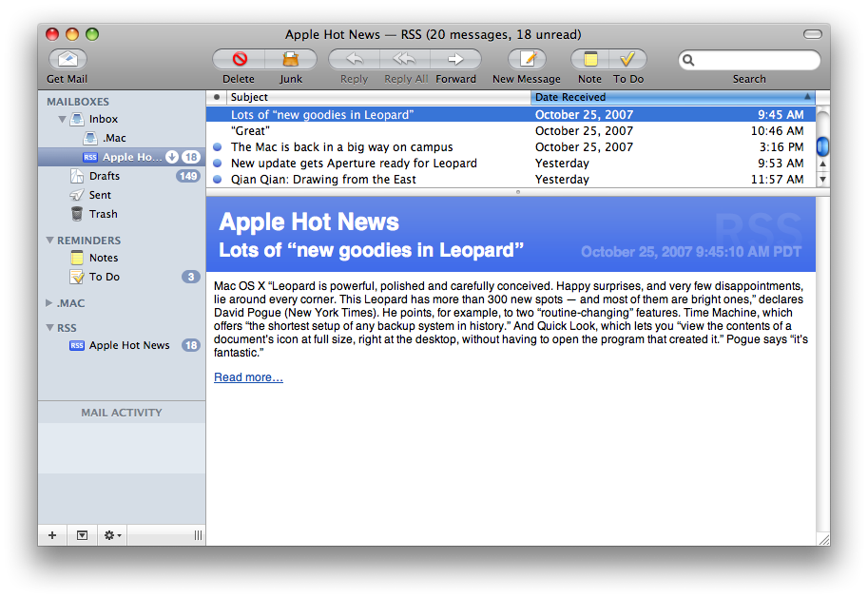Screen dimensions: 868x598
Task: Click the split-pane divider dot handle
Action: point(518,192)
